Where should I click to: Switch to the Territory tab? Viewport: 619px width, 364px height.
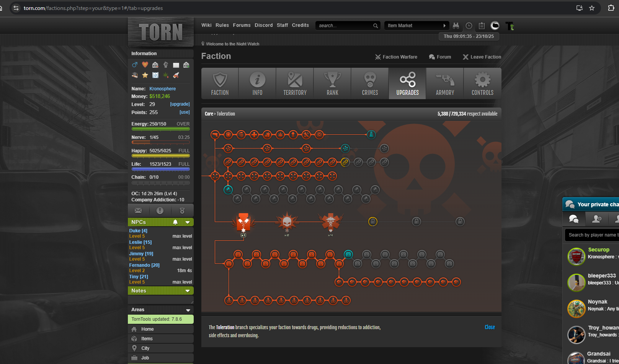point(295,83)
